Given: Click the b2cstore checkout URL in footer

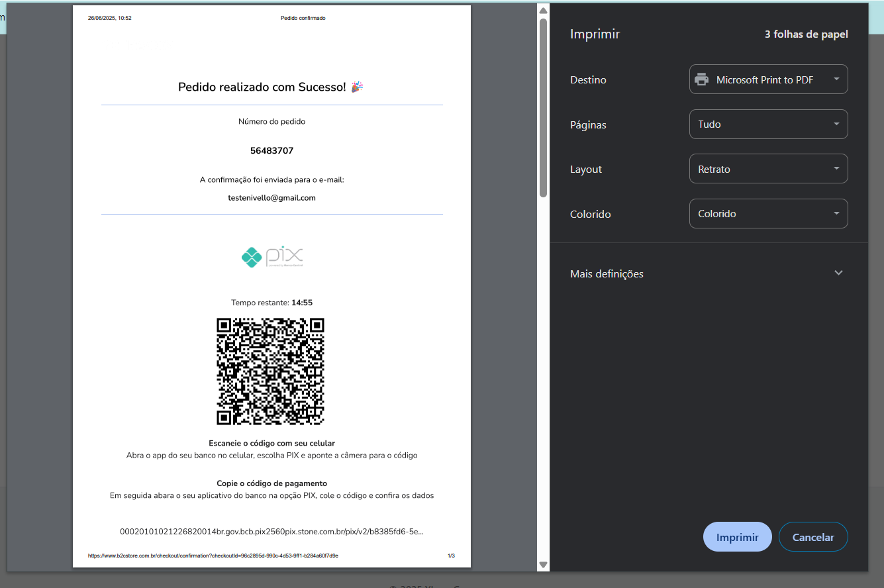Looking at the screenshot, I should [x=213, y=556].
